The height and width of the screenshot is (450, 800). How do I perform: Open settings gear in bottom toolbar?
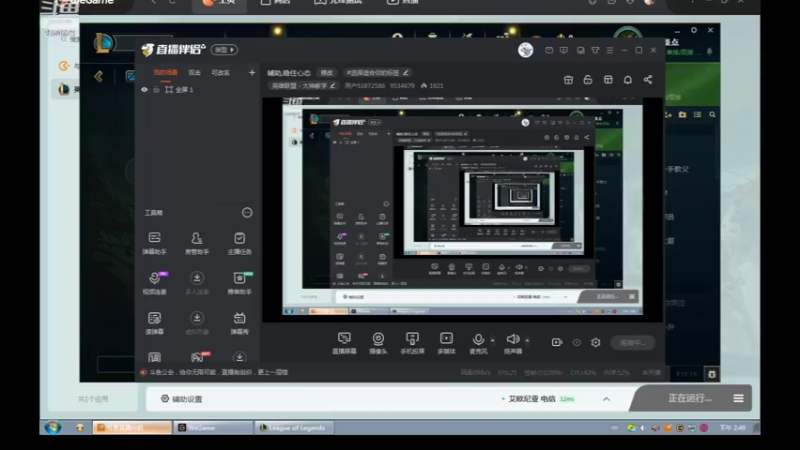[x=595, y=342]
